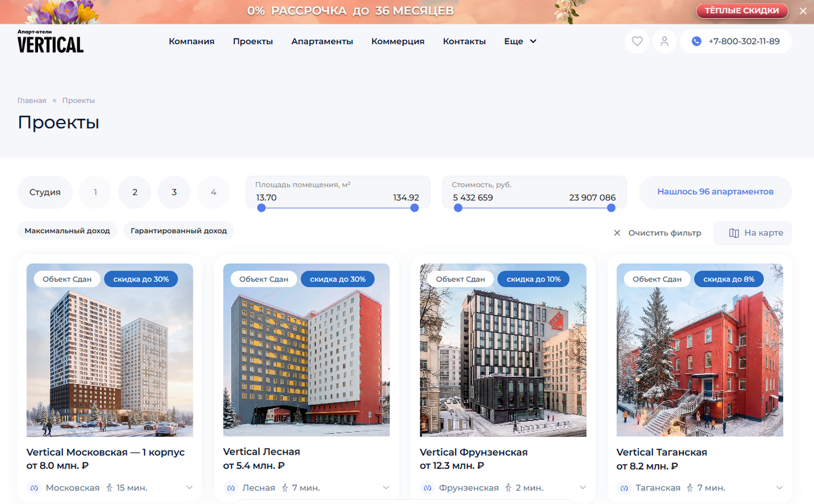Click the minimum area value 13.70
814x504 pixels.
tap(267, 198)
